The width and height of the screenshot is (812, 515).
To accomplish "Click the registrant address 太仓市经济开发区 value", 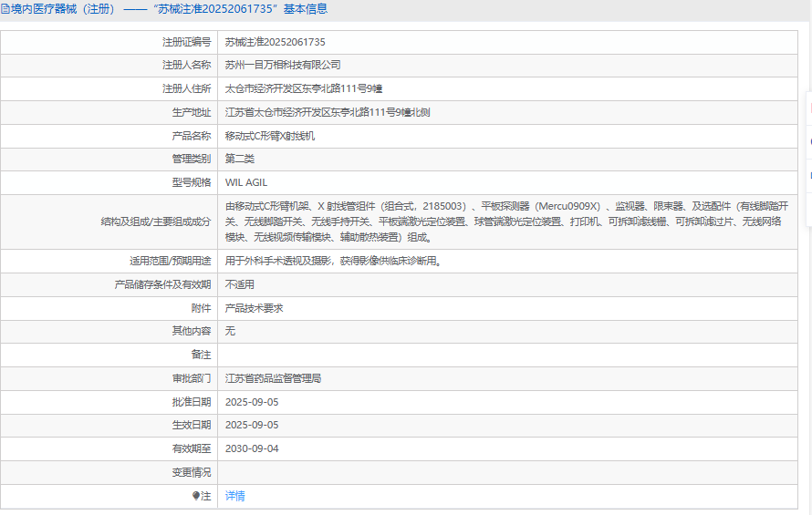I will click(x=303, y=89).
